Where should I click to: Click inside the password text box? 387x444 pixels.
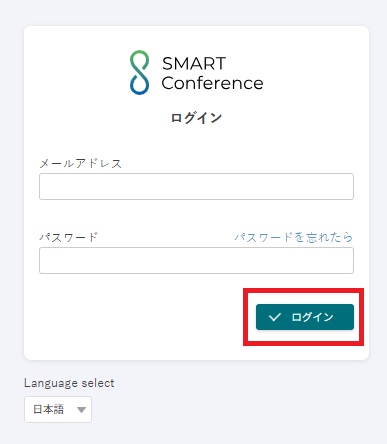coord(196,260)
